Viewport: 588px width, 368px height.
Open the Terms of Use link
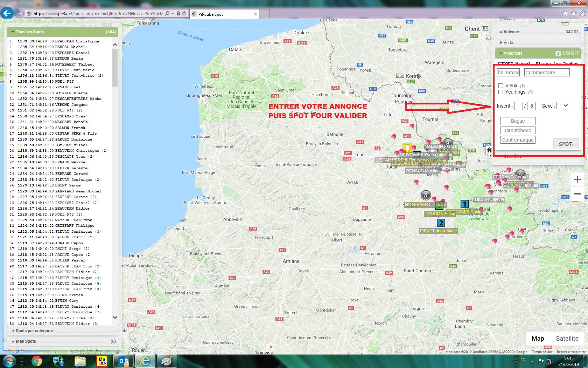click(542, 352)
